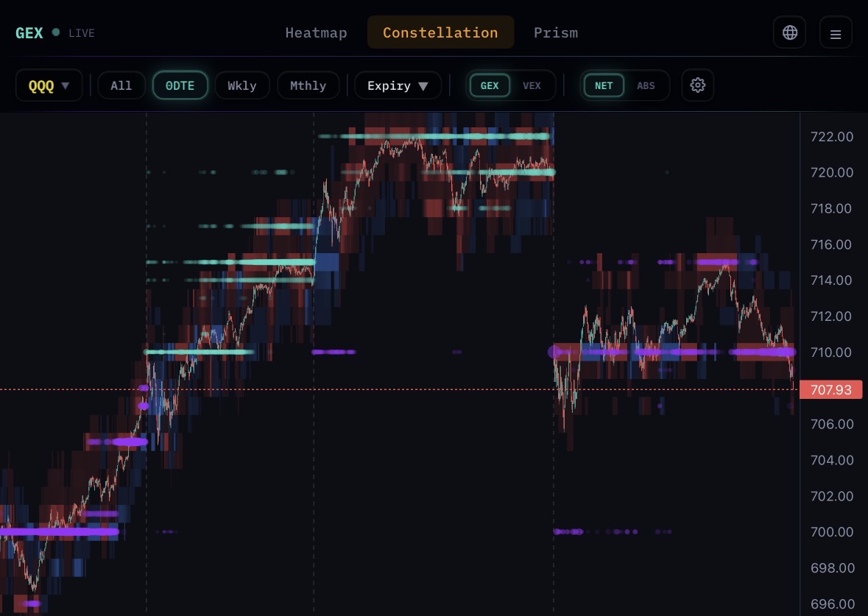Click the 704.00 price axis label
This screenshot has height=616, width=868.
(831, 461)
